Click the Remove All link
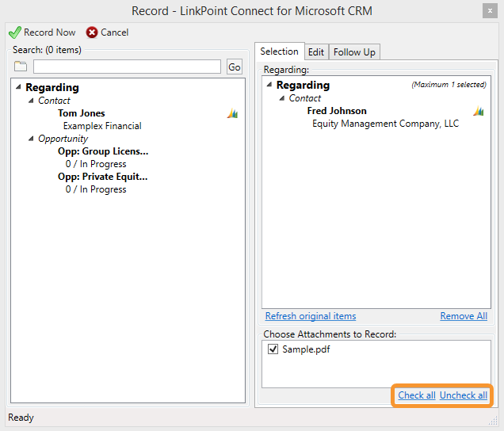Viewport: 504px width, 431px height. pos(464,316)
